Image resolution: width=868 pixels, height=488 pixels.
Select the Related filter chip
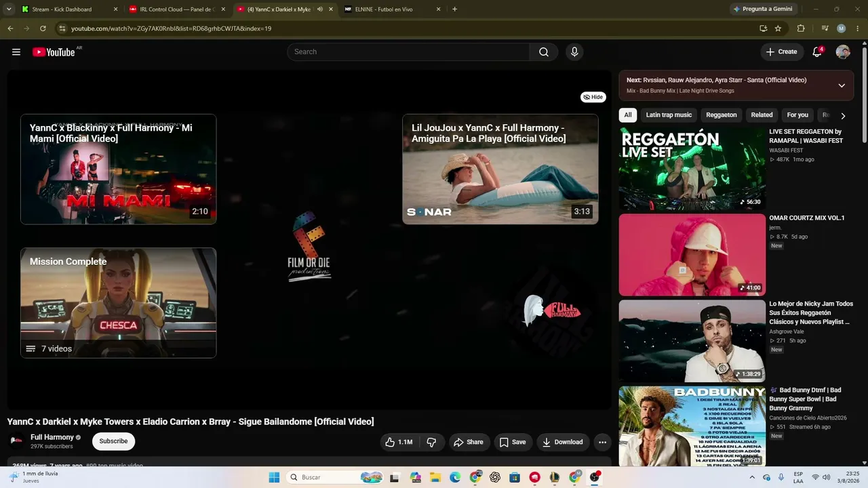coord(762,115)
